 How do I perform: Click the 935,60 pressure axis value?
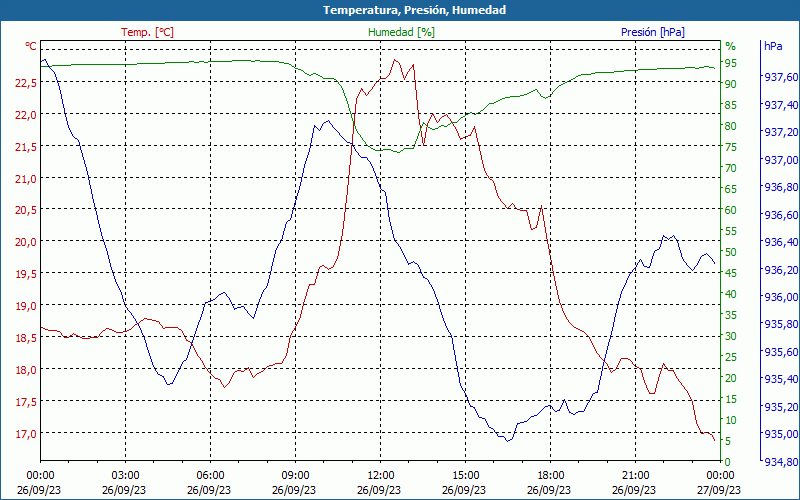pyautogui.click(x=781, y=352)
